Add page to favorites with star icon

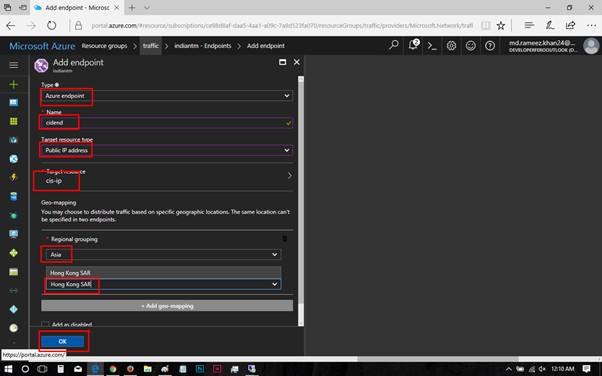point(501,25)
